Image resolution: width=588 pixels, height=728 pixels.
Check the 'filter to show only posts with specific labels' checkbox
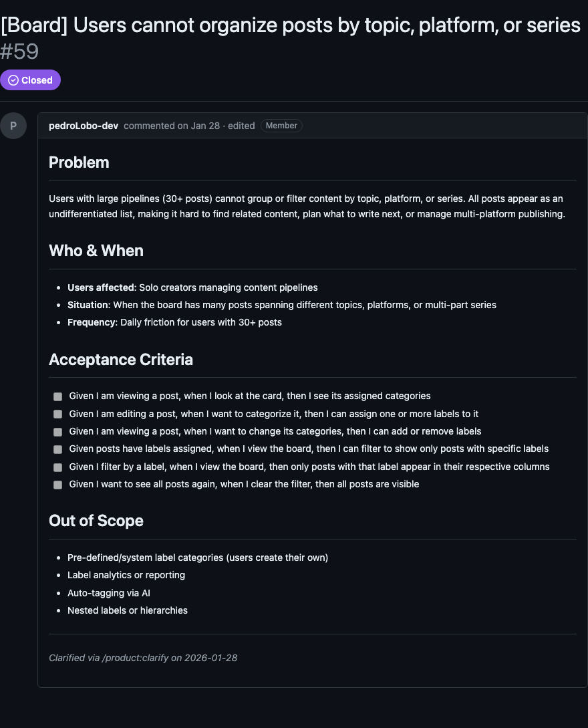57,449
